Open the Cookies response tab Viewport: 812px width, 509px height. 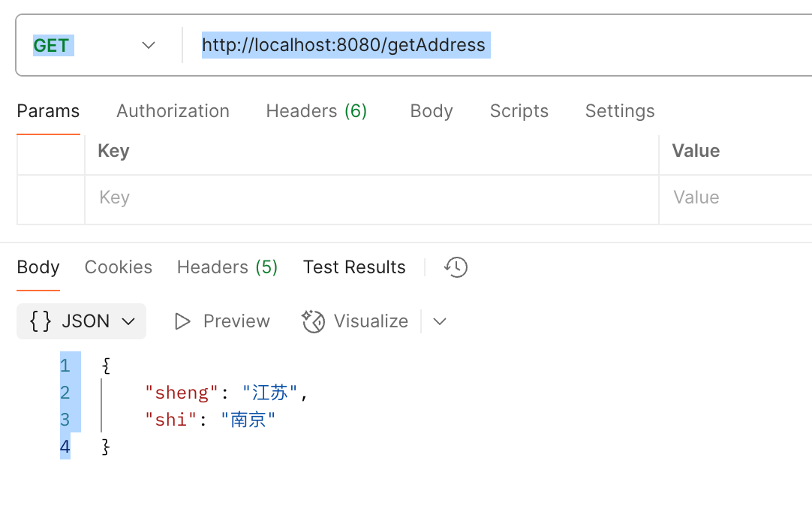[118, 267]
